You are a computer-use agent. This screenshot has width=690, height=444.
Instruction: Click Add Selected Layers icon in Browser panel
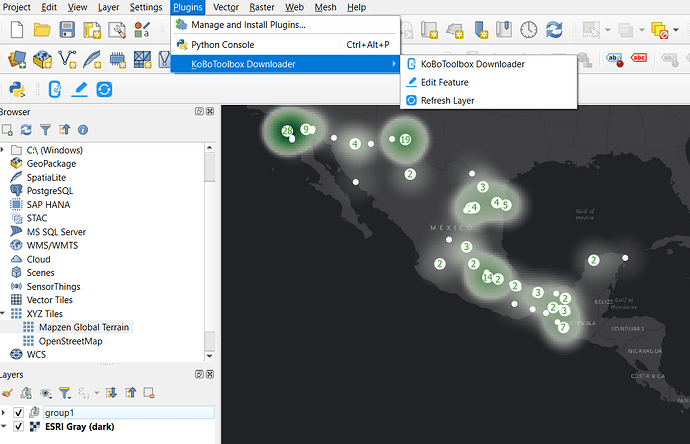pos(7,130)
